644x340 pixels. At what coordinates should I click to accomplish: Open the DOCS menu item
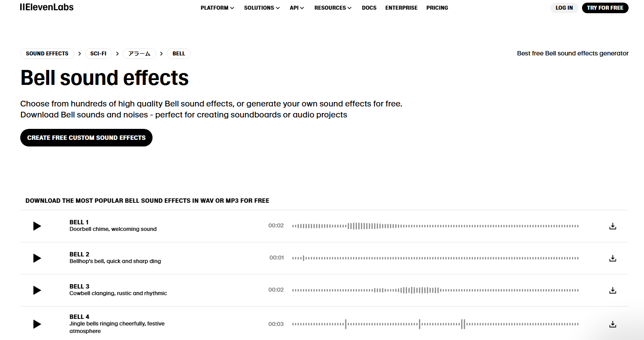(369, 7)
